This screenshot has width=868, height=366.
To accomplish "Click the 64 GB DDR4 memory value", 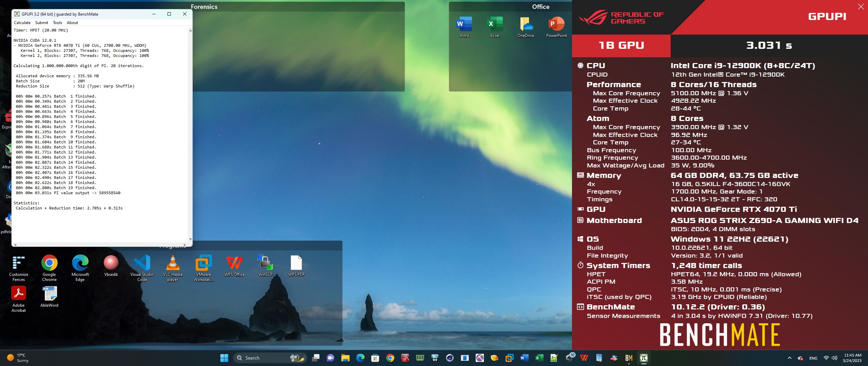I will click(x=734, y=176).
